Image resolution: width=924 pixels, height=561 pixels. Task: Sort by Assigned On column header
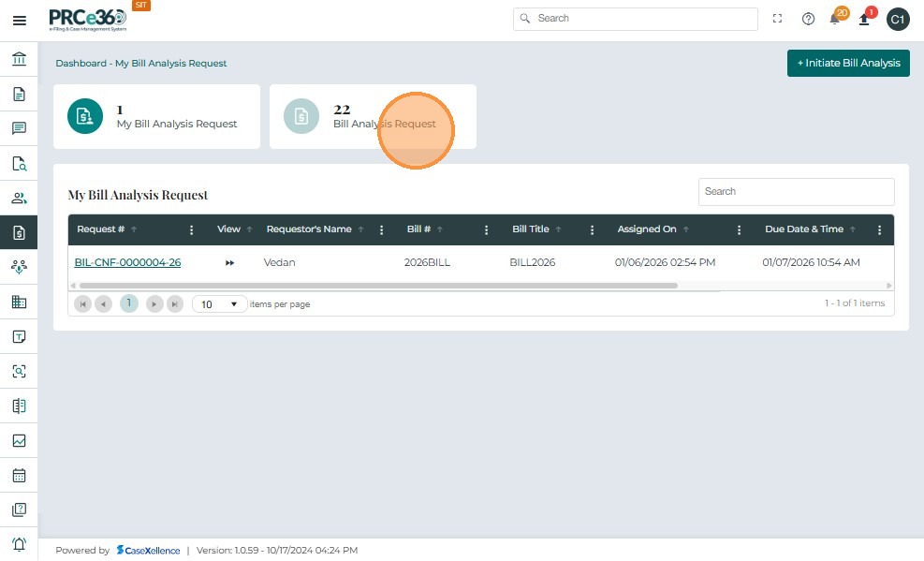click(647, 229)
